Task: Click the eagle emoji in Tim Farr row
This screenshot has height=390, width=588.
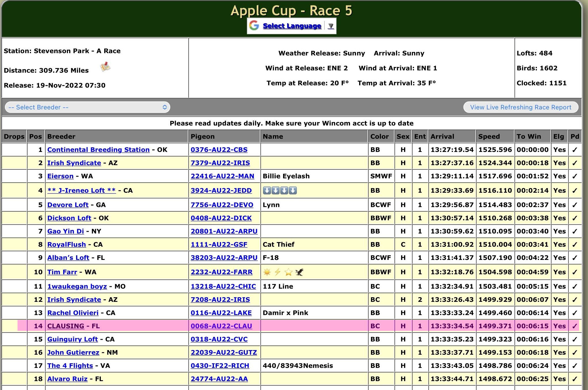Action: [299, 272]
